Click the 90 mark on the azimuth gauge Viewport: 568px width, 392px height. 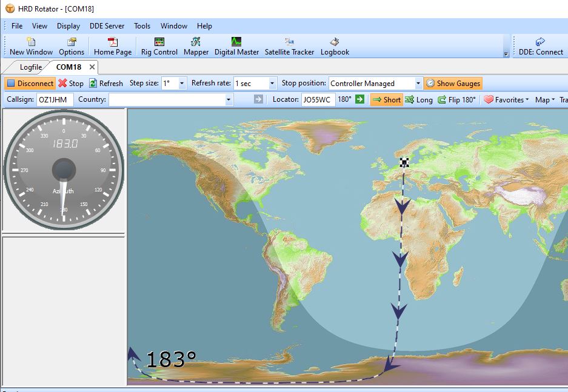[103, 170]
